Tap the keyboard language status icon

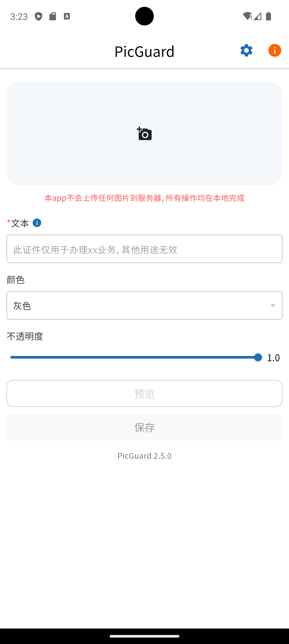tap(67, 16)
